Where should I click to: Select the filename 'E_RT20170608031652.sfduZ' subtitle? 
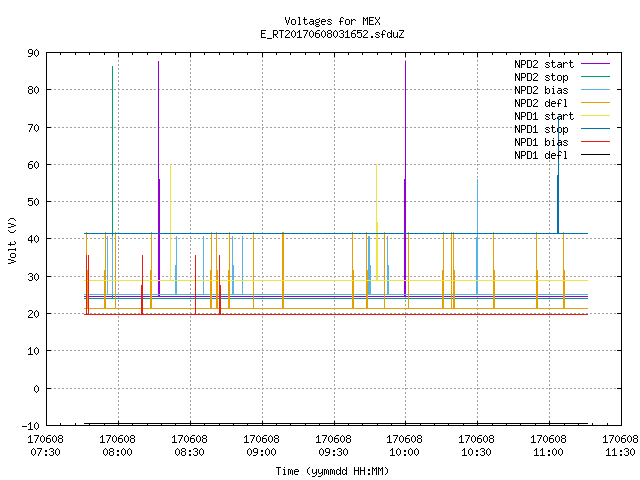332,34
